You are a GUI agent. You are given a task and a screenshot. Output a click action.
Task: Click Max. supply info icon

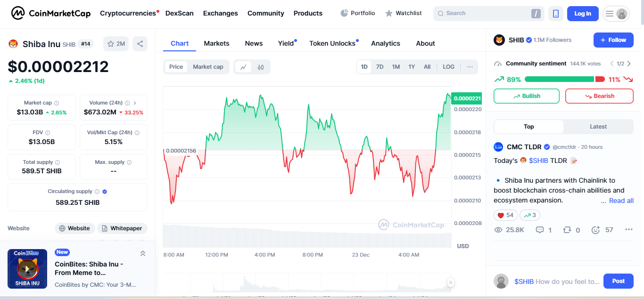tap(129, 162)
